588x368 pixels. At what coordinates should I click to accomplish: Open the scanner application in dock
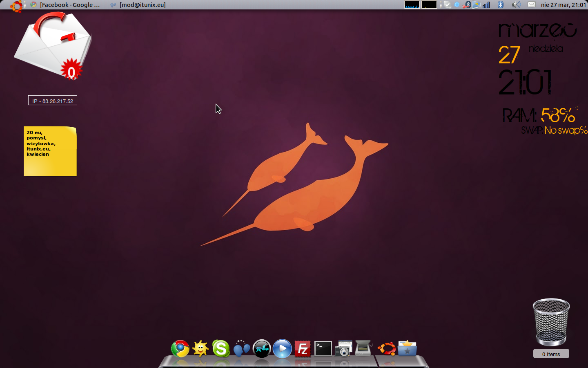coord(363,349)
